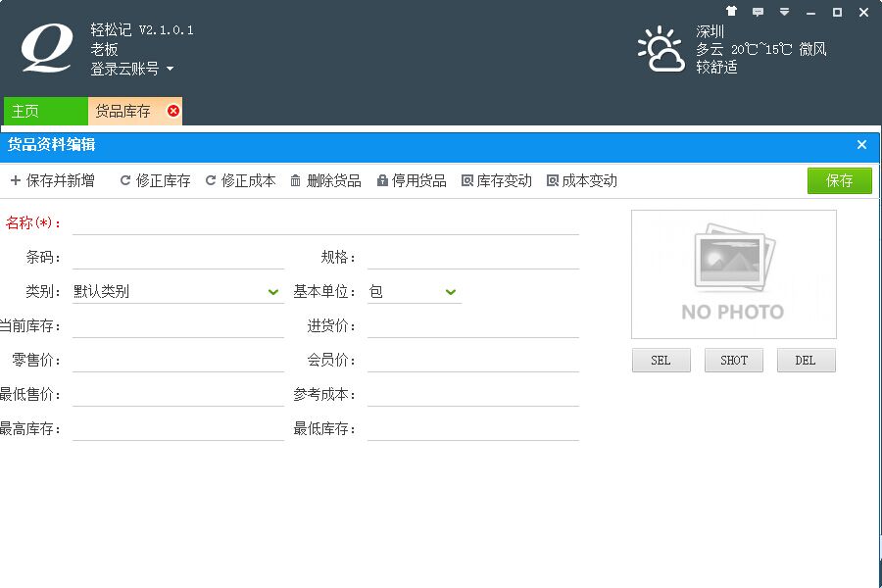Viewport: 882px width, 588px height.
Task: Expand the 登录云账号 dropdown
Action: click(131, 69)
